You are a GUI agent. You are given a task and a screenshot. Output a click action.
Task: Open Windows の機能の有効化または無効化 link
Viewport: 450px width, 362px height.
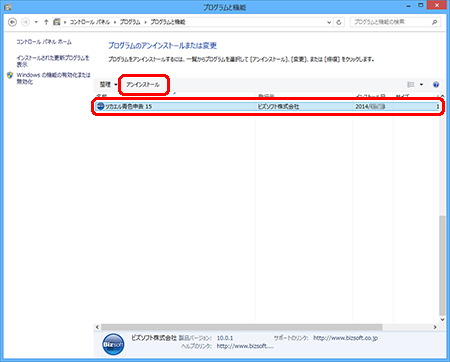[53, 78]
